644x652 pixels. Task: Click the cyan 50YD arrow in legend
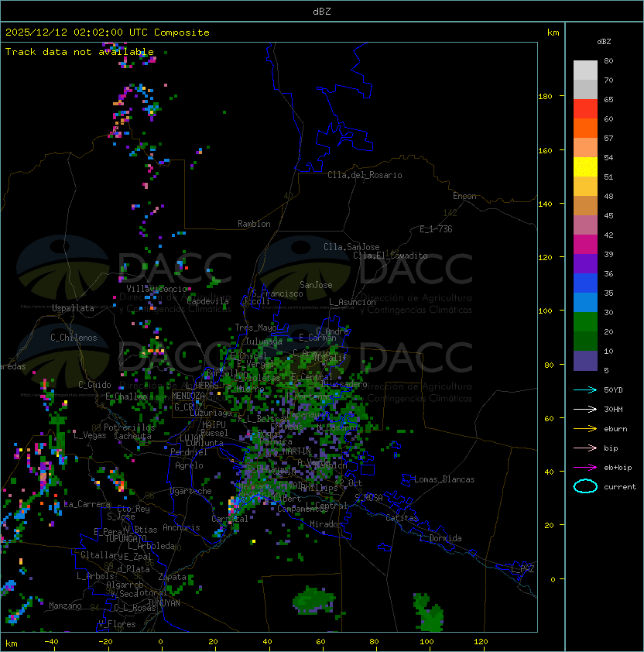pos(585,390)
